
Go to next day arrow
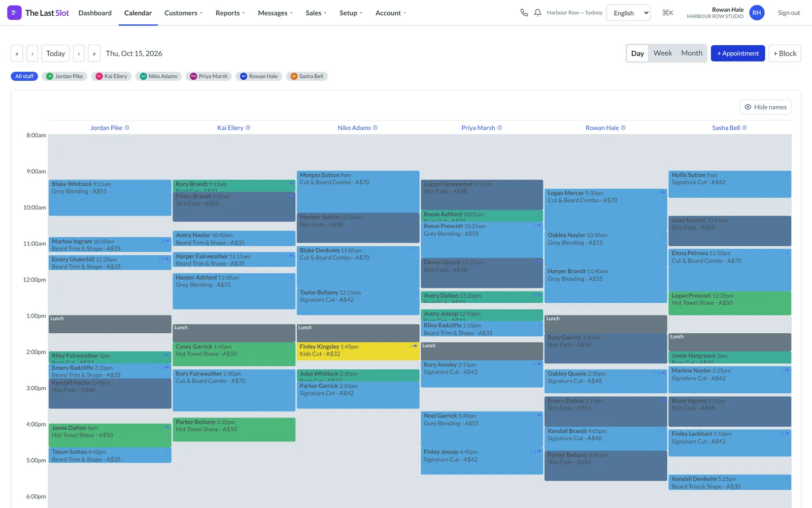tap(79, 53)
